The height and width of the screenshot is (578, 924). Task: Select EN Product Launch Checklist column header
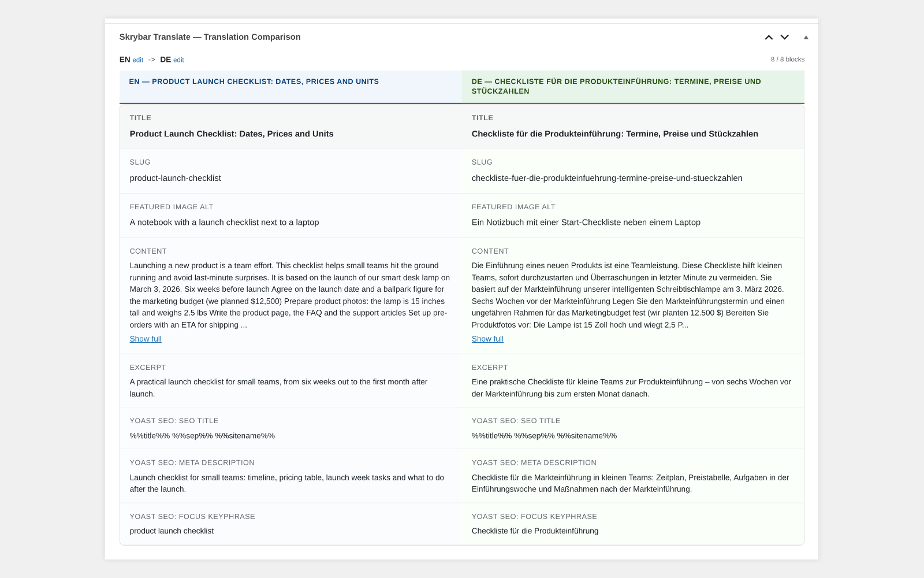click(x=290, y=87)
